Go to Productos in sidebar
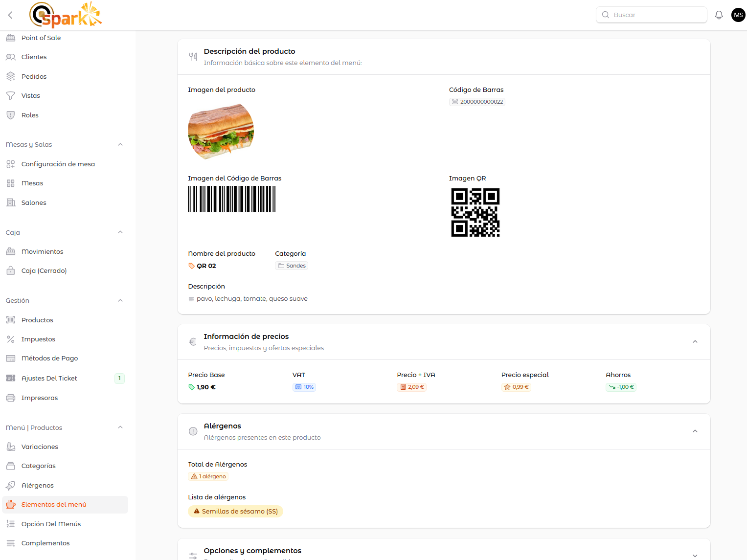 [x=37, y=320]
